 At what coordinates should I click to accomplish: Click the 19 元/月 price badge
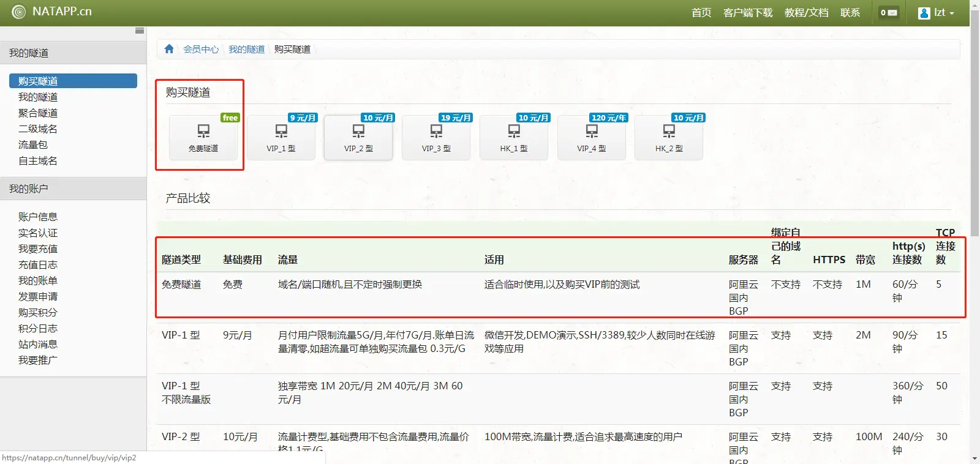coord(456,118)
